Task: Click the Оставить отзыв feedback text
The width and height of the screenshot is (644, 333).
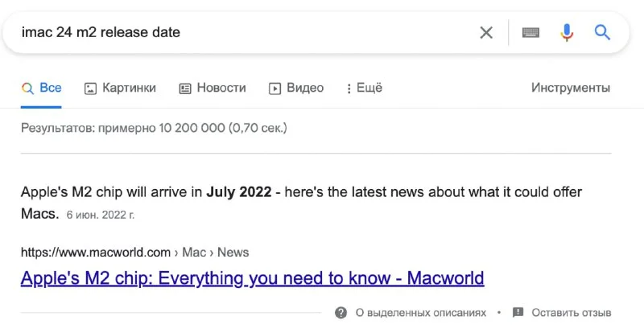Action: pyautogui.click(x=572, y=312)
